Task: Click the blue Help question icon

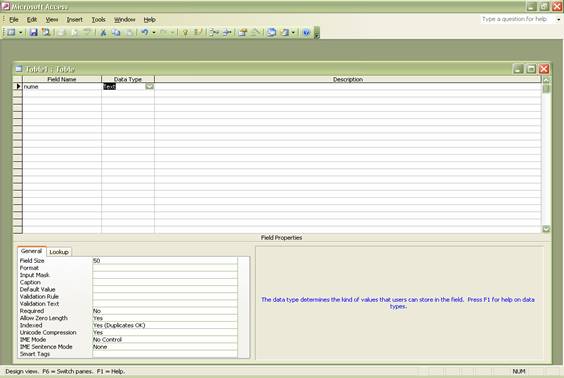Action: click(x=306, y=33)
